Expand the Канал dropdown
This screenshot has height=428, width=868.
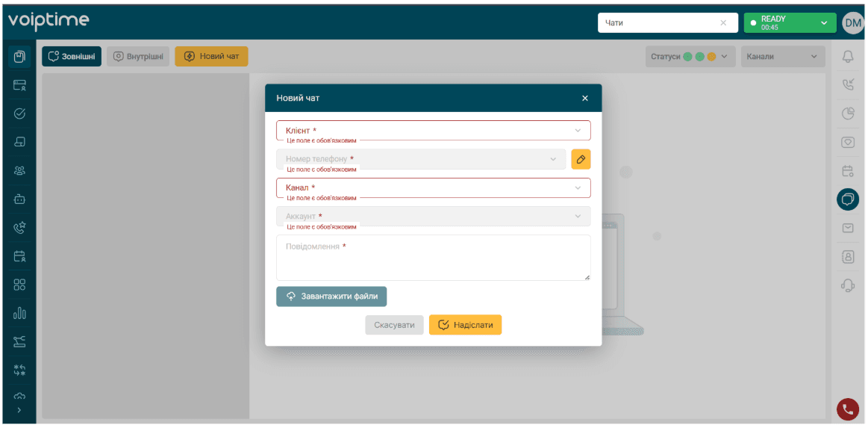(x=434, y=187)
